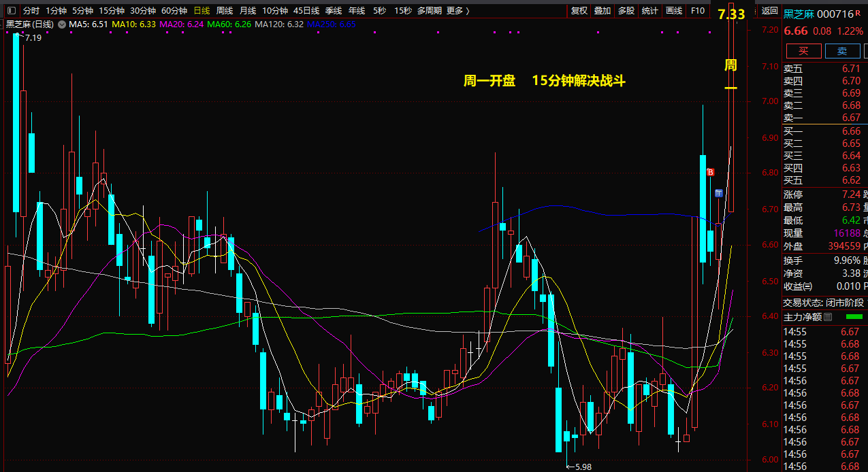Select the 5秒 period tab
Viewport: 868px width, 472px height.
click(x=379, y=11)
